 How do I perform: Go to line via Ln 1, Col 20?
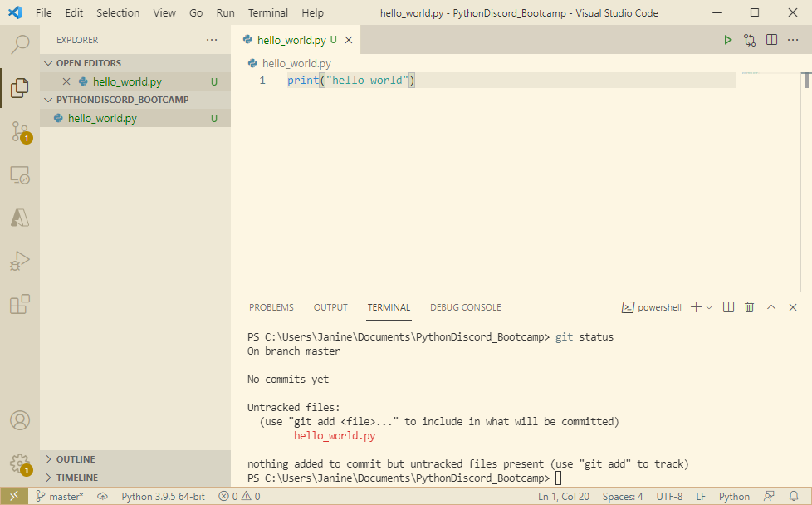click(x=564, y=496)
